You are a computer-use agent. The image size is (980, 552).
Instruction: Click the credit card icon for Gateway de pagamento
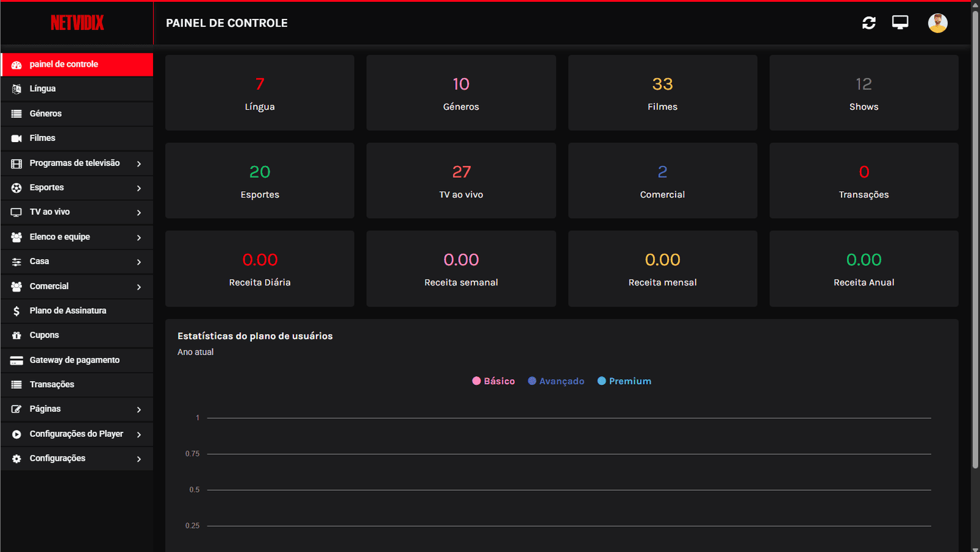click(17, 360)
